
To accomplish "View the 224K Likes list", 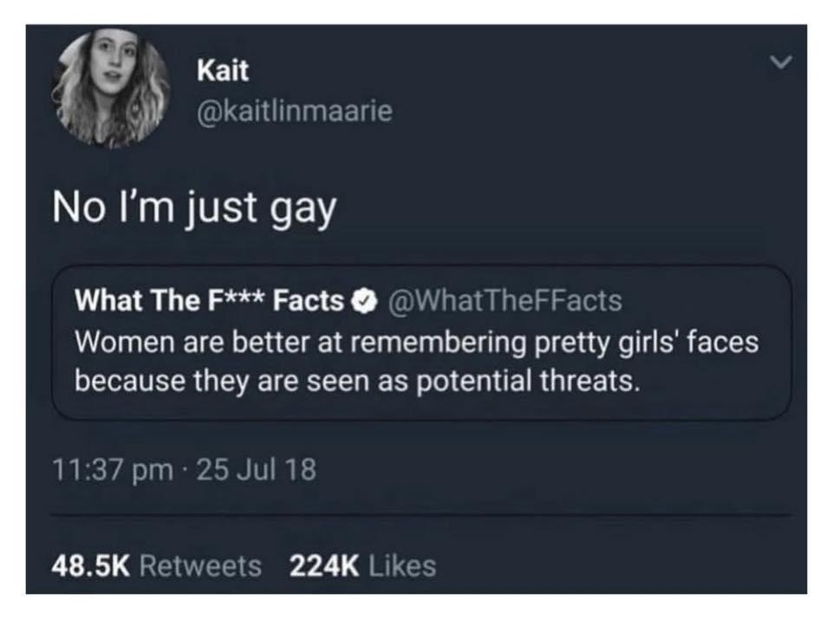I will (362, 566).
